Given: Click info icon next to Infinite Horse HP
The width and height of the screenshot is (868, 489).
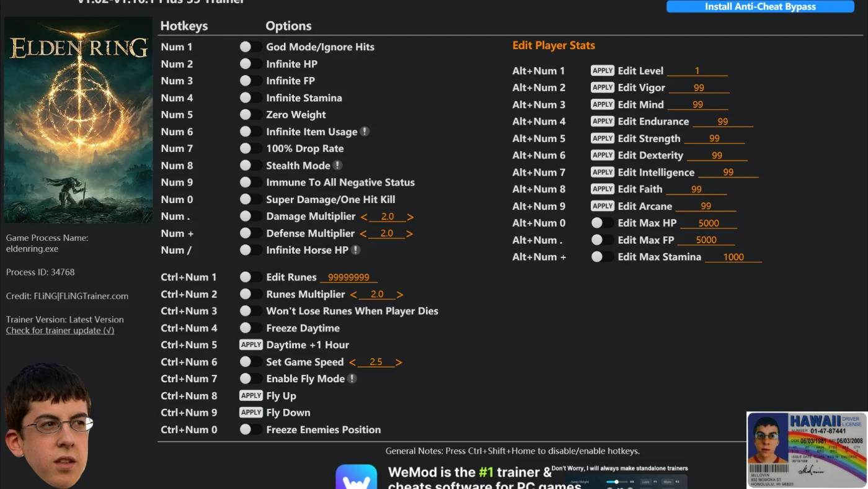Looking at the screenshot, I should [x=355, y=250].
